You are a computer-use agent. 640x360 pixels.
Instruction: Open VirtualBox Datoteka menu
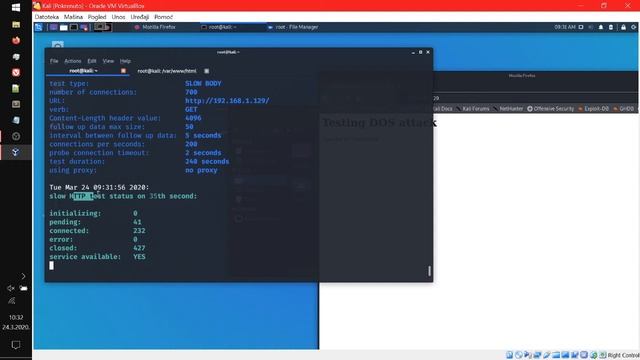coord(47,17)
